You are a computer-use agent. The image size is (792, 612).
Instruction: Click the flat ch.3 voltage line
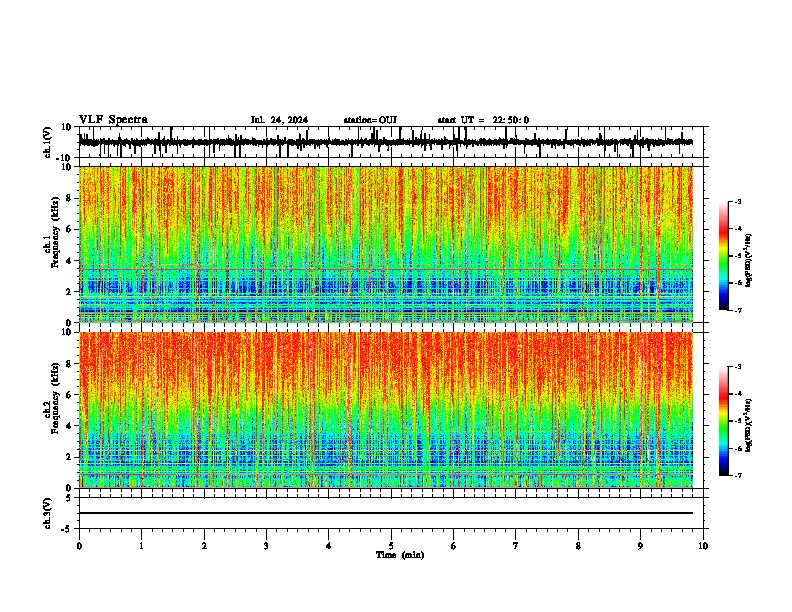coord(386,513)
